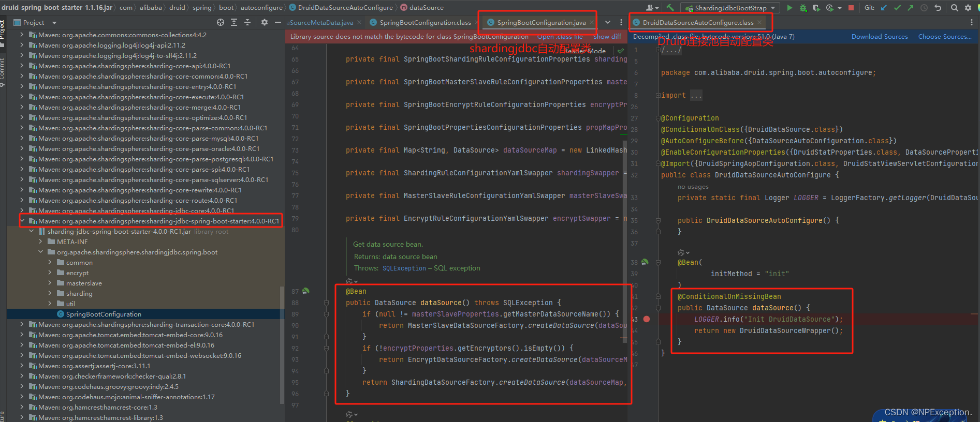
Task: Open the run configuration dropdown ShardingJdbcBootStrap
Action: click(730, 8)
